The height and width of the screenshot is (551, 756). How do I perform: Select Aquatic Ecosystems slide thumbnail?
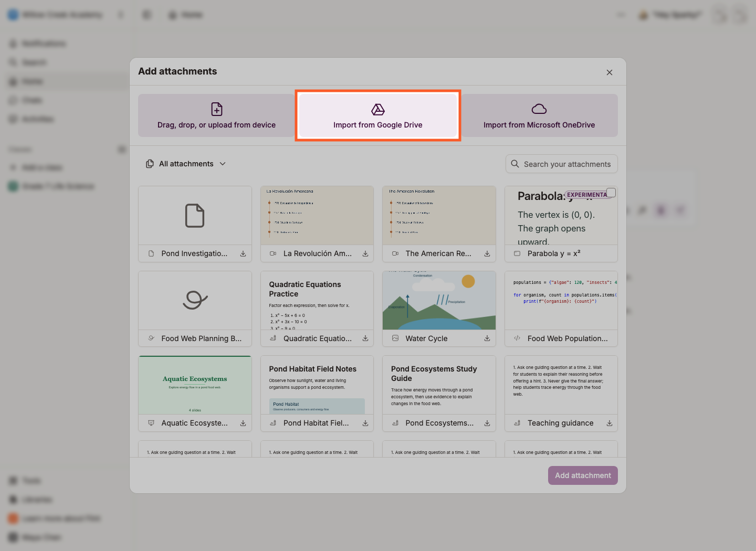195,385
